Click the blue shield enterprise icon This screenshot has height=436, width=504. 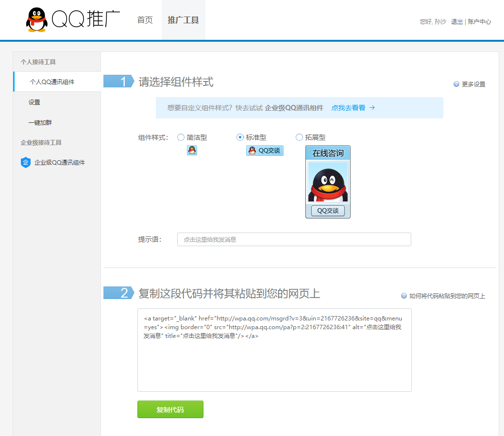point(25,162)
